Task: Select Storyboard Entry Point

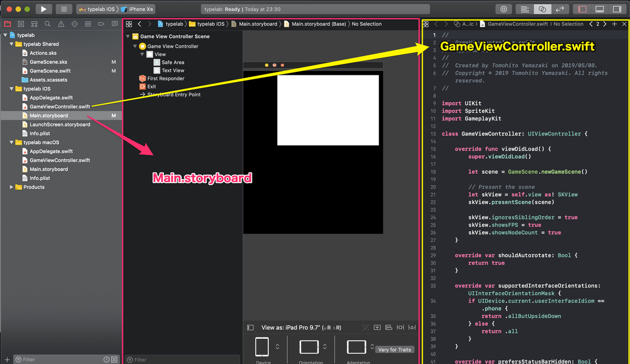Action: click(174, 94)
